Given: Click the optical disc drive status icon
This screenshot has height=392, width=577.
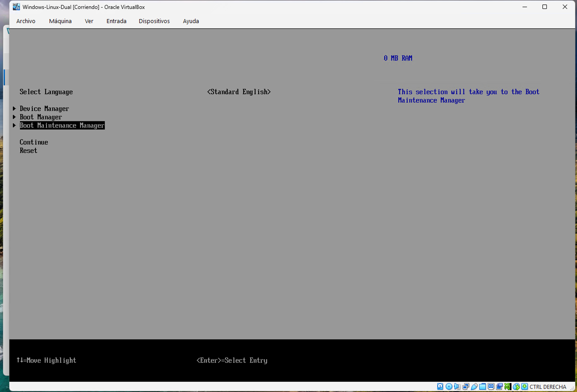Looking at the screenshot, I should pos(449,386).
